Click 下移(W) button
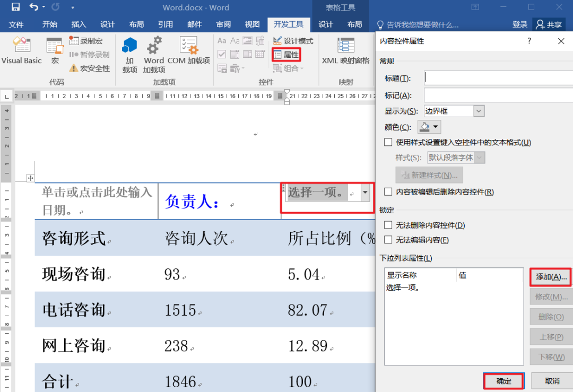The height and width of the screenshot is (392, 573). tap(551, 357)
